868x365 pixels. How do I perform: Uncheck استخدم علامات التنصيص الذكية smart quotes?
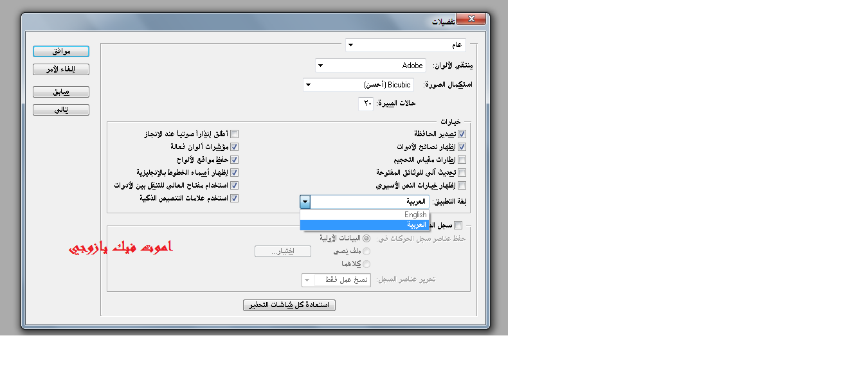point(235,199)
